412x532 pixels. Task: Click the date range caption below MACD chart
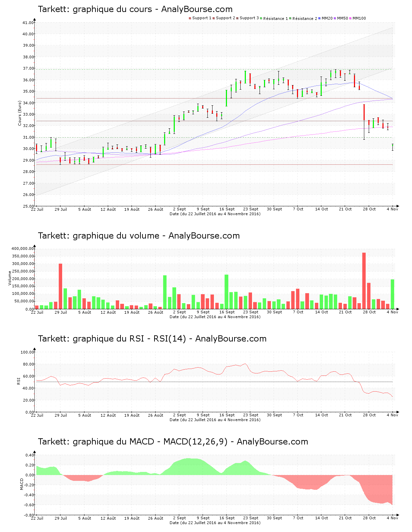215,523
